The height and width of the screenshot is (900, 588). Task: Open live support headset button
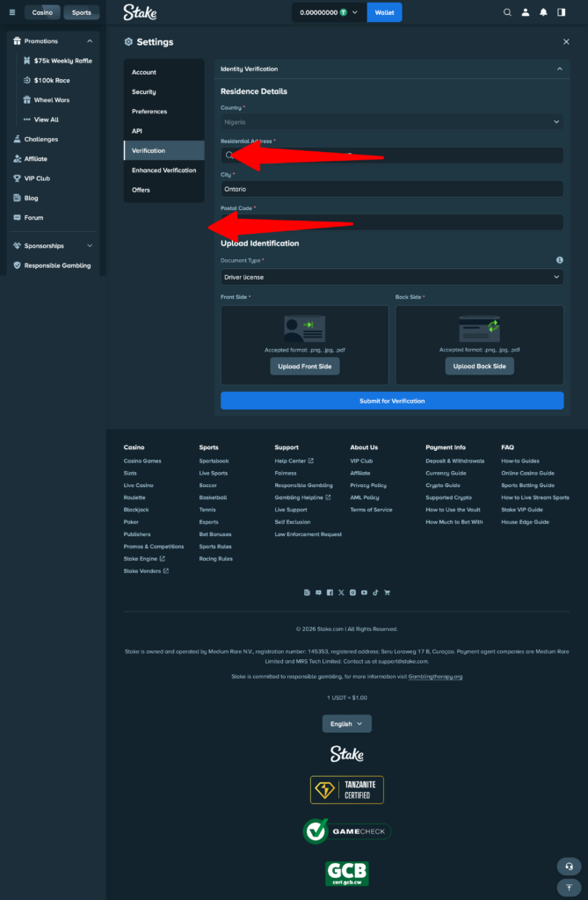point(569,866)
